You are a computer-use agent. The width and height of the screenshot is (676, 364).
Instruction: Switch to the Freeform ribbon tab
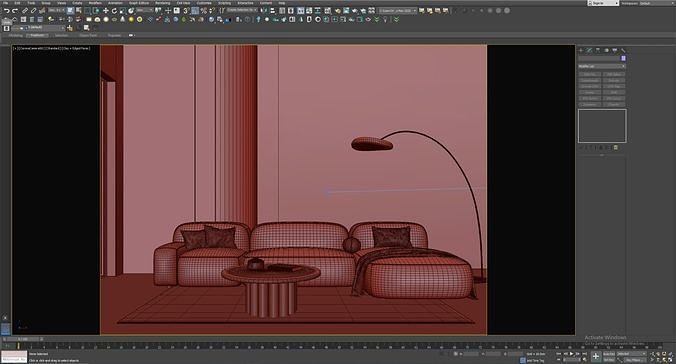tap(37, 35)
